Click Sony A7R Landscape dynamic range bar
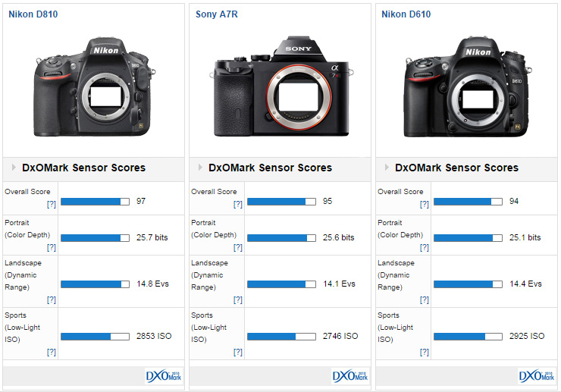This screenshot has width=561, height=392. (x=281, y=284)
